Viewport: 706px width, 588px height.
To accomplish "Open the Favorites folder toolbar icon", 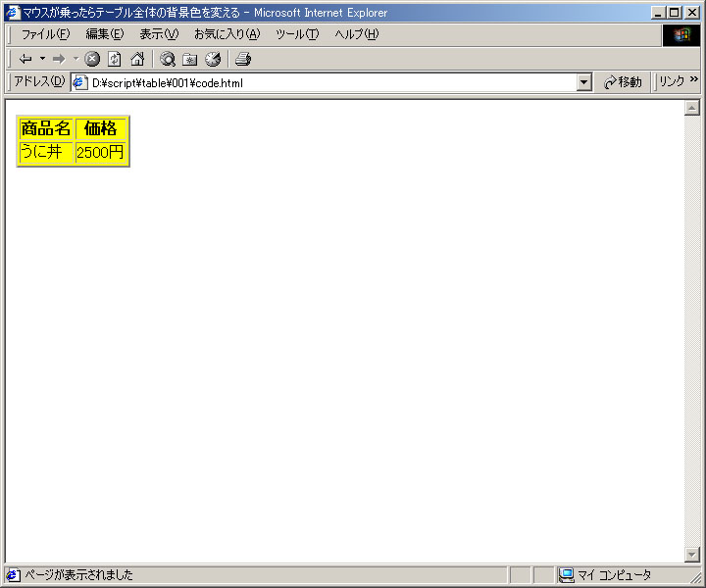I will tap(190, 60).
